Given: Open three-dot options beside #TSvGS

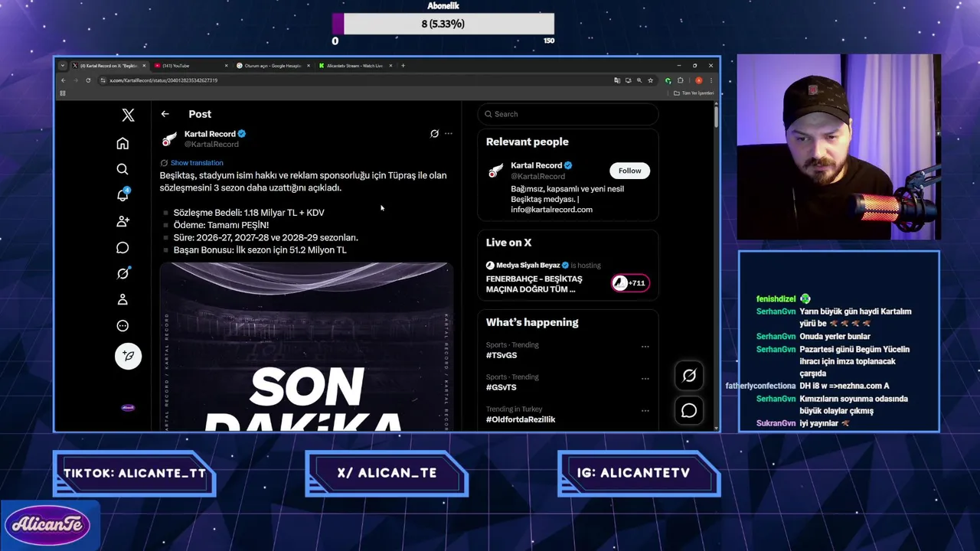Looking at the screenshot, I should [645, 347].
